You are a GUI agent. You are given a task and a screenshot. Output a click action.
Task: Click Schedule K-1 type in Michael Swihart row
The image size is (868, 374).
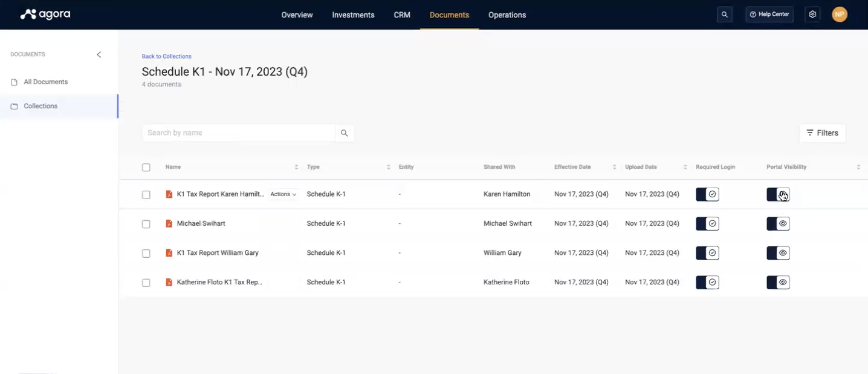(326, 223)
